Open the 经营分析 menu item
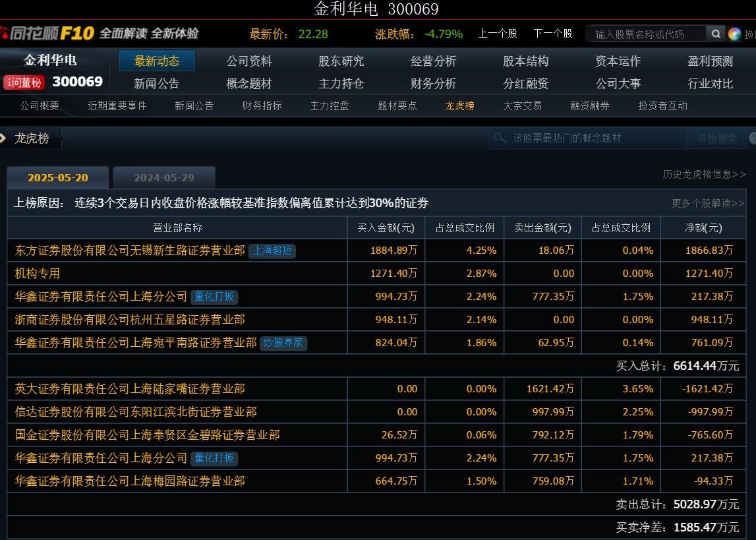The width and height of the screenshot is (756, 540). (x=434, y=61)
